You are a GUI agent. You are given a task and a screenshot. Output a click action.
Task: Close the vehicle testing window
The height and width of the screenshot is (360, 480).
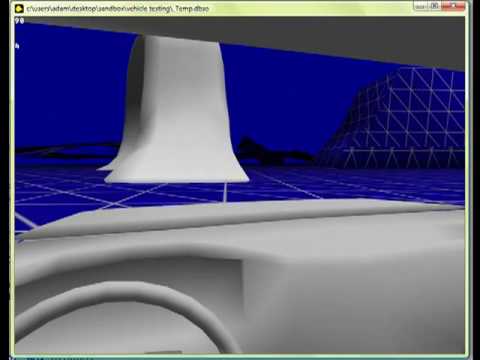click(x=453, y=6)
